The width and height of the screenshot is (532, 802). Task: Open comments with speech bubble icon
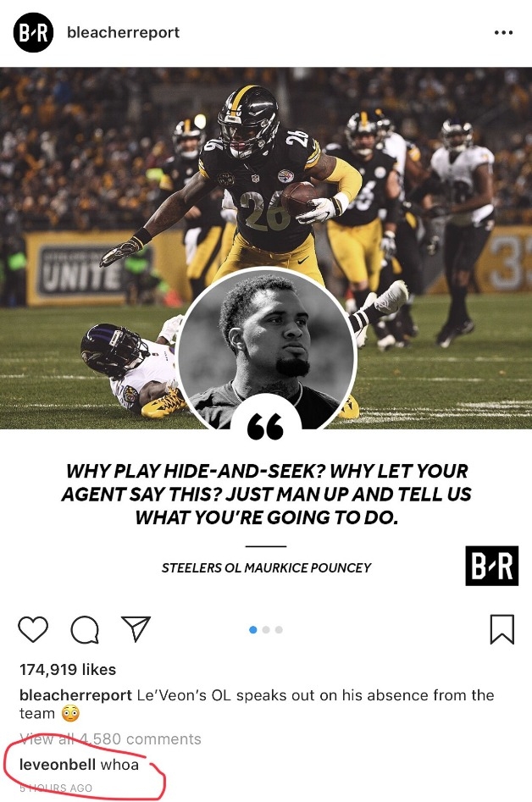[x=85, y=629]
